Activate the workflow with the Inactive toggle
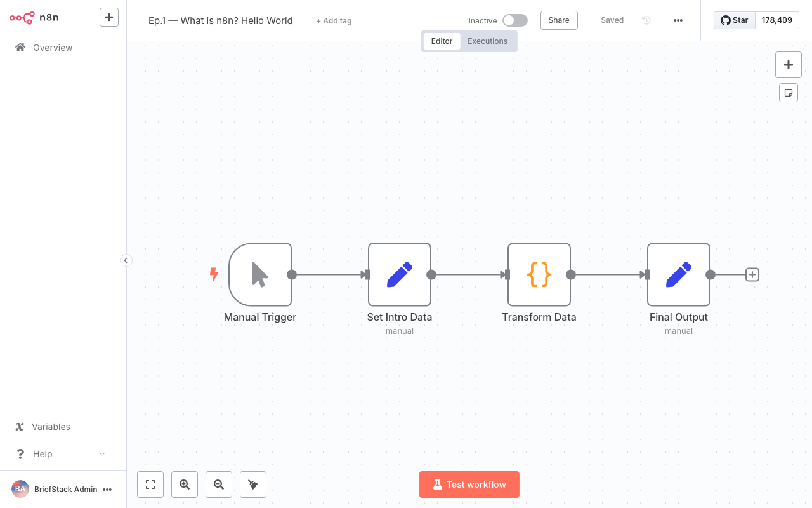 (x=514, y=20)
